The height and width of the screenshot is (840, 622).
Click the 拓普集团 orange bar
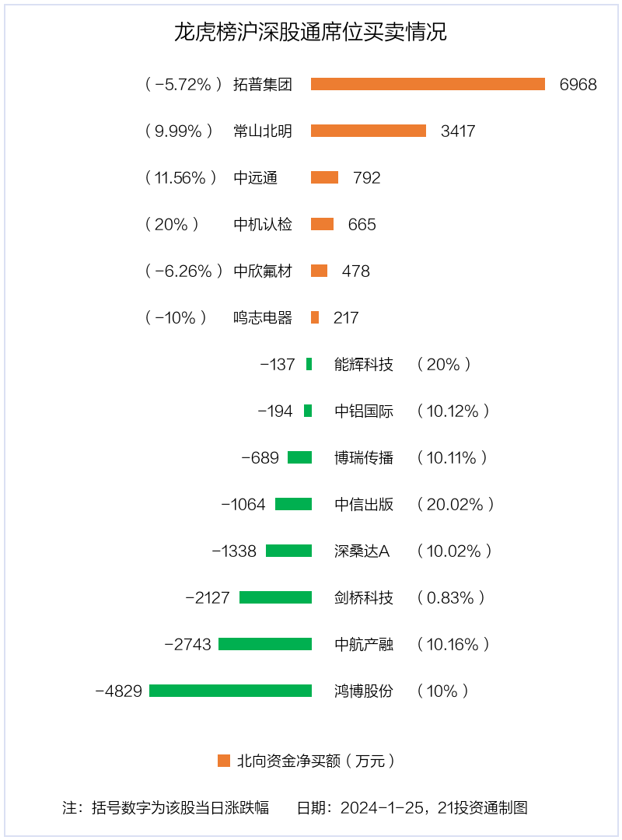428,84
